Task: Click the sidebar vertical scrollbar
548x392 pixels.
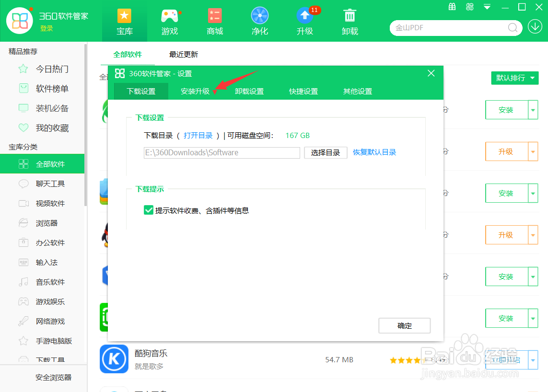Action: [86, 124]
